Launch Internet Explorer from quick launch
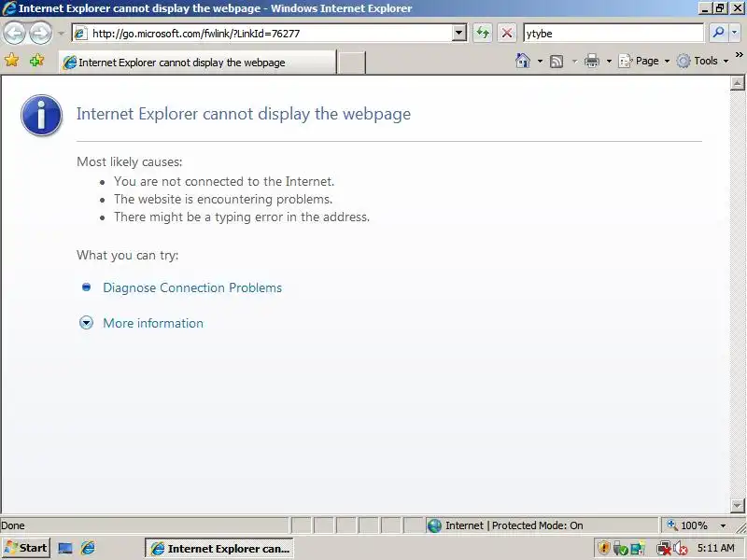Image resolution: width=747 pixels, height=560 pixels. (x=88, y=549)
